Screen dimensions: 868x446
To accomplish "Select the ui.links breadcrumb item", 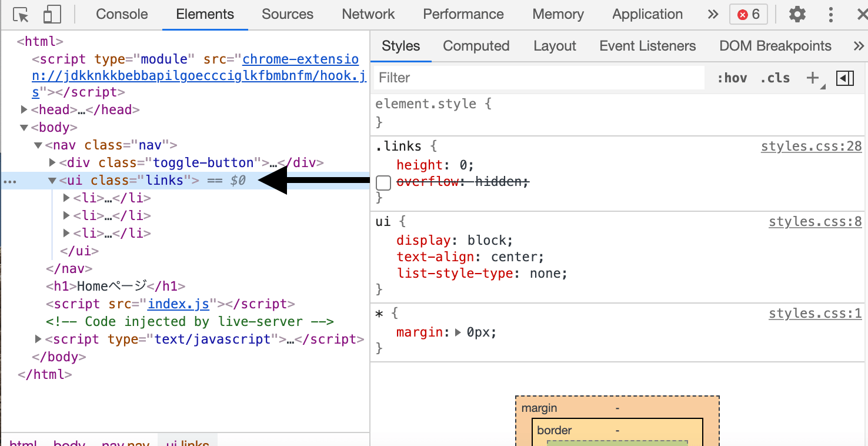I will pos(187,441).
